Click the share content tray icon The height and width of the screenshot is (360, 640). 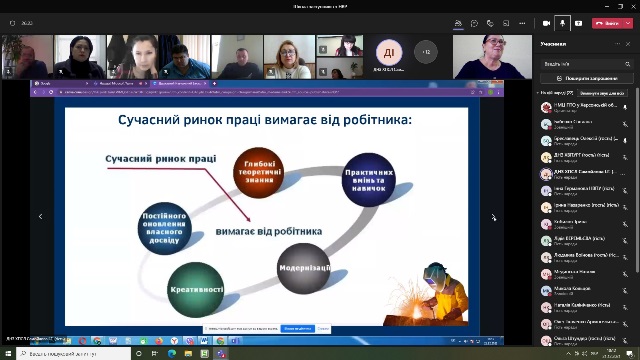pyautogui.click(x=578, y=23)
